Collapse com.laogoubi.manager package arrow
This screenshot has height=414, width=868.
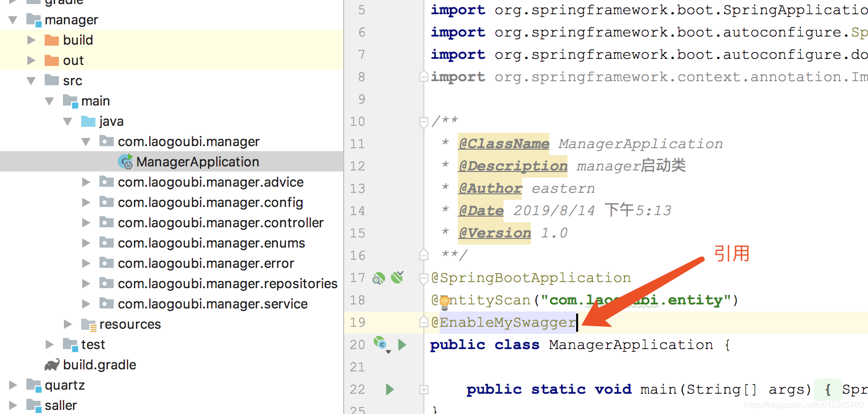(86, 142)
